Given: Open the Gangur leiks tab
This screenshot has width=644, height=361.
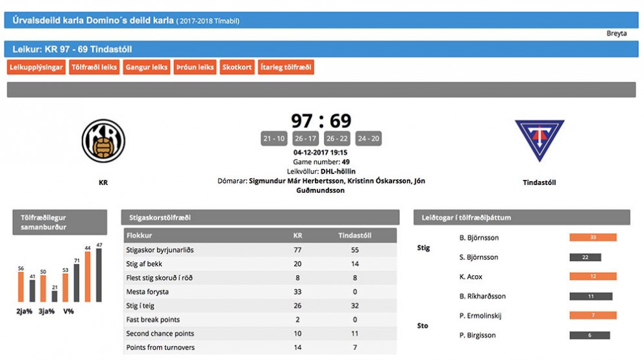Looking at the screenshot, I should point(147,68).
